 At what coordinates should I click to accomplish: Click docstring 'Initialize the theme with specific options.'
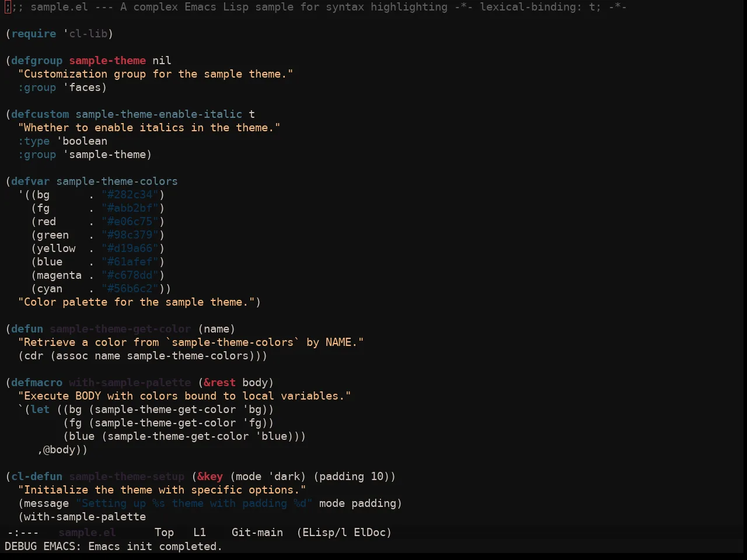162,490
